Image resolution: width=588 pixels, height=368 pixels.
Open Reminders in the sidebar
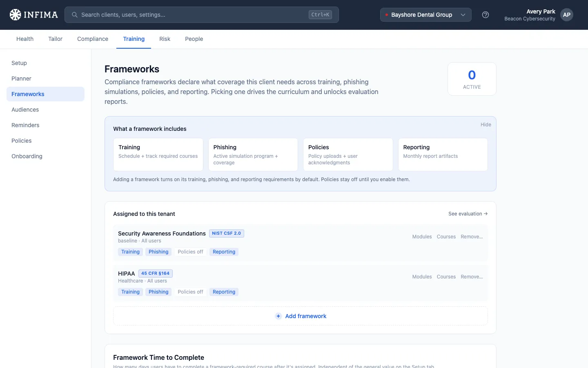(45, 125)
